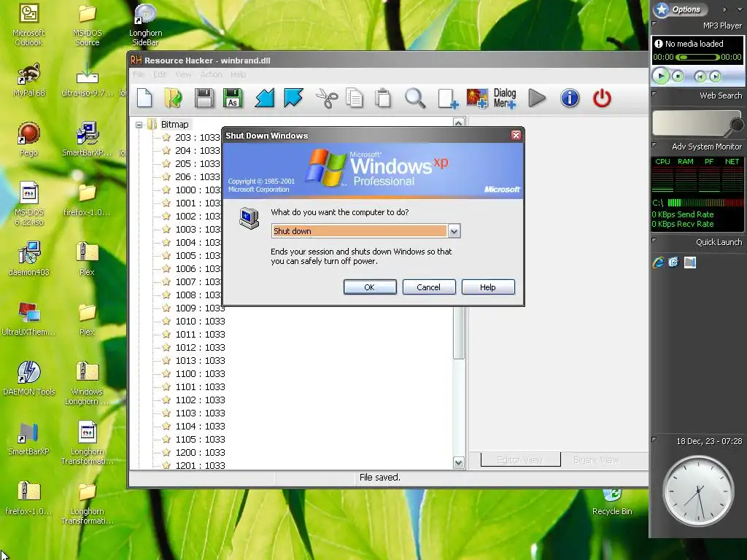Image resolution: width=747 pixels, height=560 pixels.
Task: Click the Paste clipboard icon
Action: (383, 98)
